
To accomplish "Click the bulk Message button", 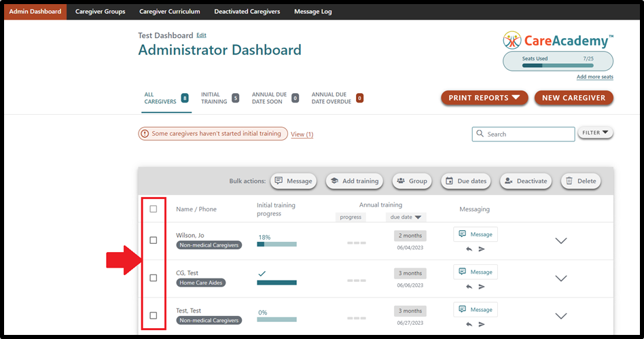I will [294, 181].
